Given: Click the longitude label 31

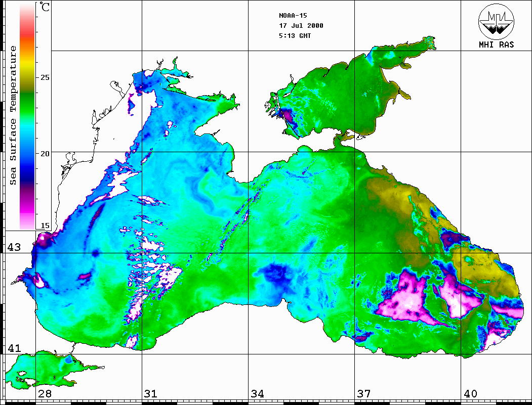Looking at the screenshot, I should 151,394.
